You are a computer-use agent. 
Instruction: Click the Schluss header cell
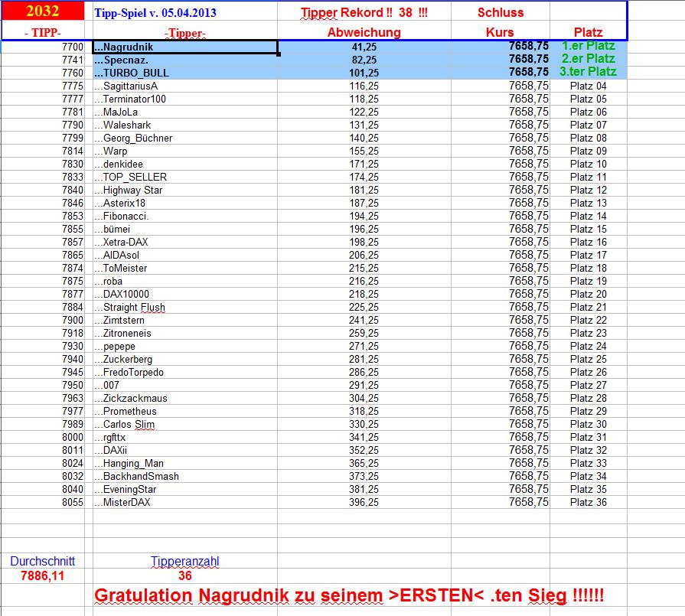click(501, 13)
